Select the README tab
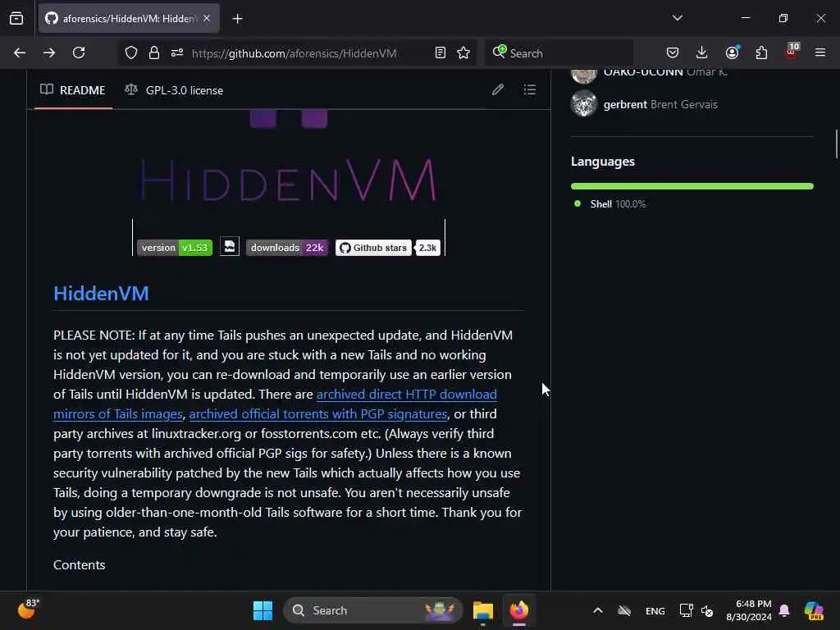The image size is (840, 630). (73, 90)
